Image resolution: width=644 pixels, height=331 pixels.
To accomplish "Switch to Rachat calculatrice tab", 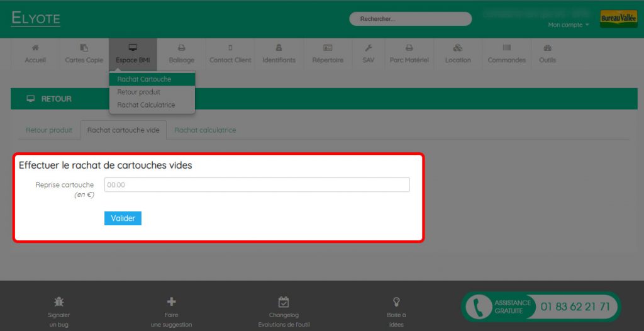I will pyautogui.click(x=206, y=130).
